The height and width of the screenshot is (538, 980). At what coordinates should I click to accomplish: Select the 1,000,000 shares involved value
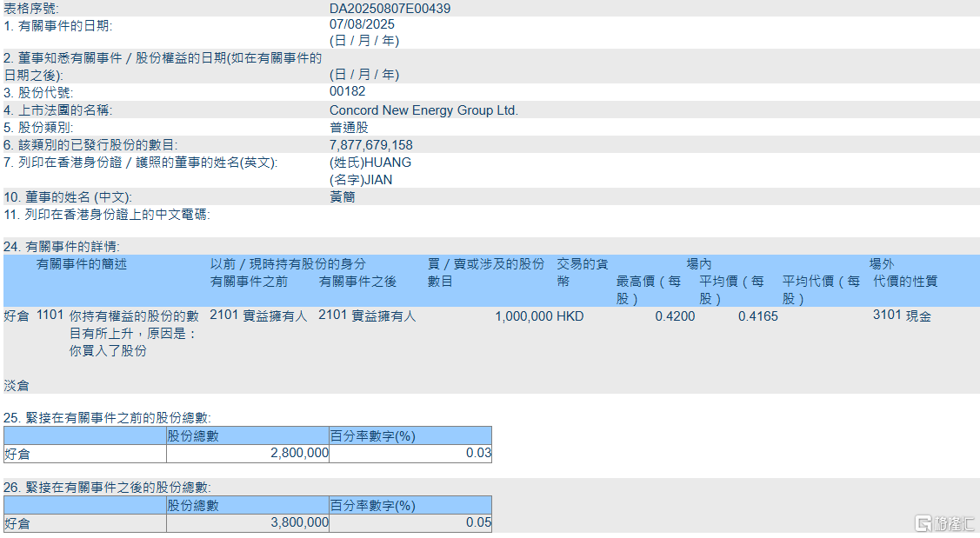tap(523, 317)
